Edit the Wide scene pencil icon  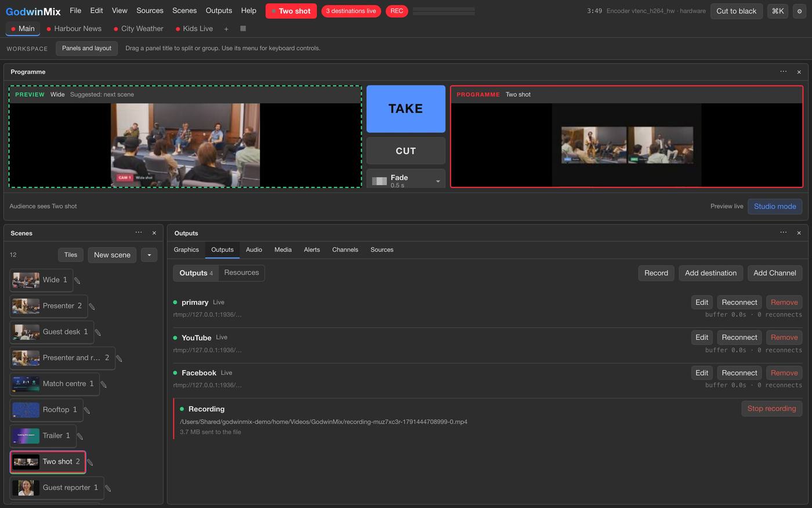pyautogui.click(x=77, y=280)
